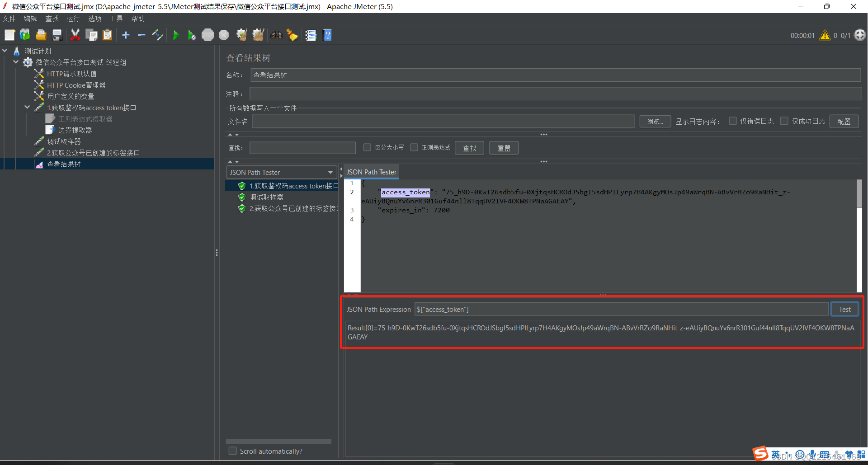
Task: Click the 配置 configure button
Action: click(844, 122)
